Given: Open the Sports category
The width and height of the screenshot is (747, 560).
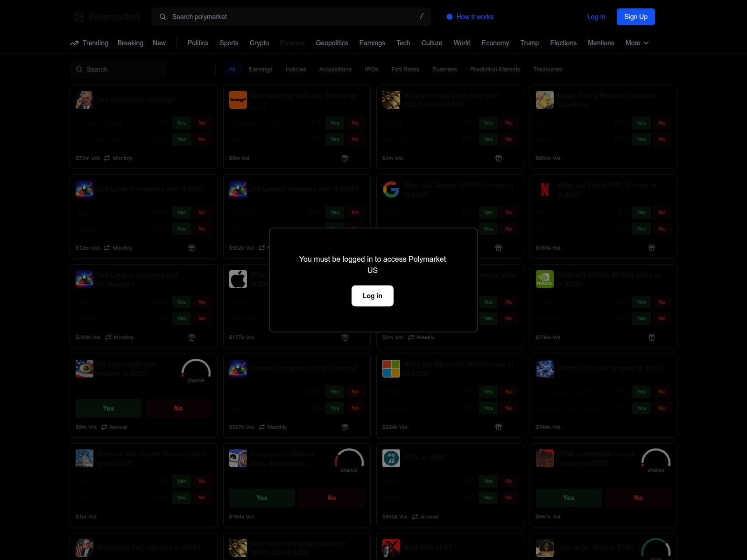Looking at the screenshot, I should pyautogui.click(x=229, y=43).
